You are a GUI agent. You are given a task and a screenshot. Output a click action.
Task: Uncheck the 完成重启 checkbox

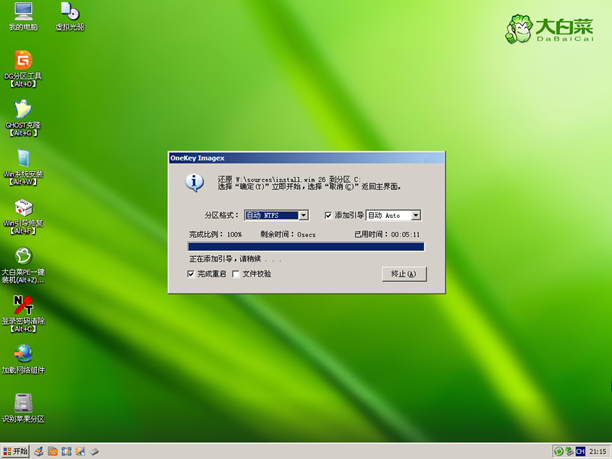[192, 273]
